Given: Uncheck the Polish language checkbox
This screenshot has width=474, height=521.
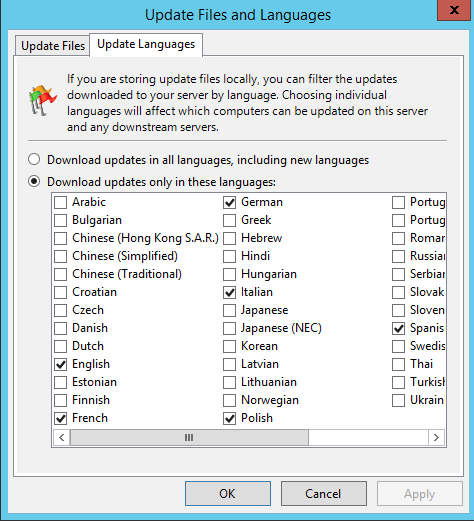Looking at the screenshot, I should tap(230, 418).
